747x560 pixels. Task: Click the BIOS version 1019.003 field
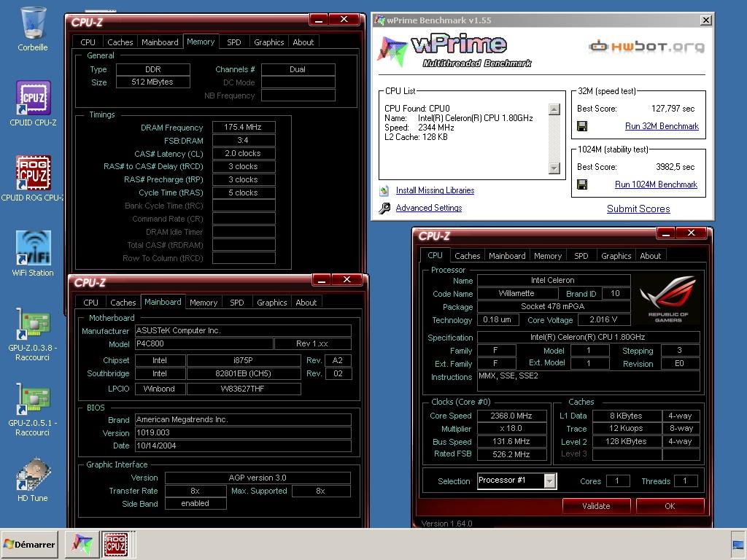pyautogui.click(x=243, y=432)
